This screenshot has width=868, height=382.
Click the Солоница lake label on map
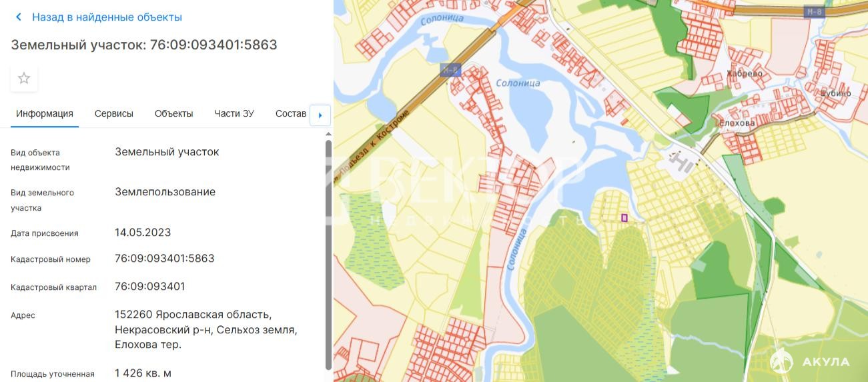point(518,83)
